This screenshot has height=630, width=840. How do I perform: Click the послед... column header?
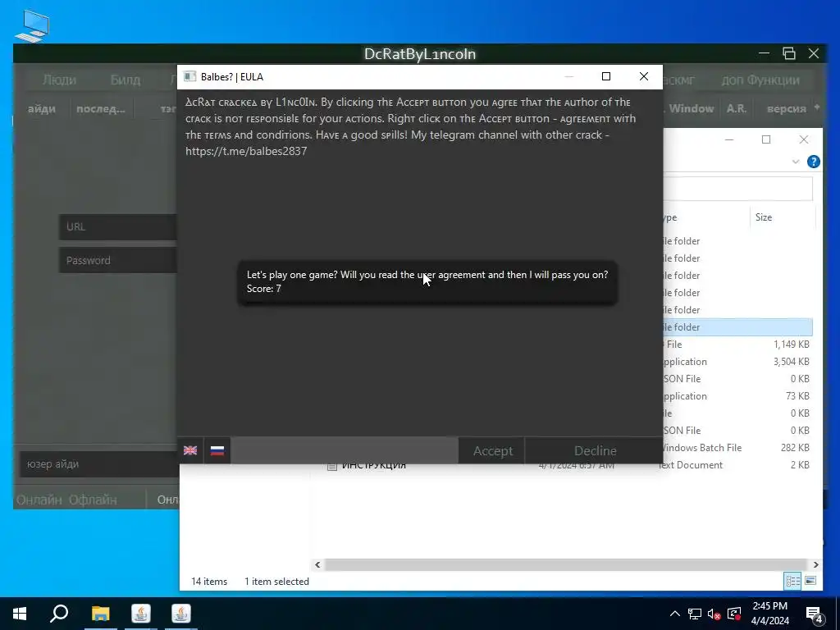[x=101, y=109]
